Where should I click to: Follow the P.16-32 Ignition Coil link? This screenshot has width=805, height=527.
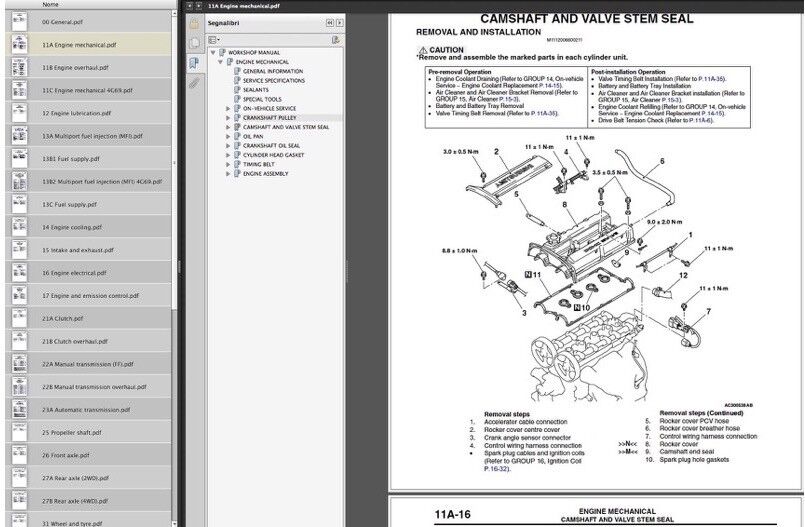tap(496, 469)
